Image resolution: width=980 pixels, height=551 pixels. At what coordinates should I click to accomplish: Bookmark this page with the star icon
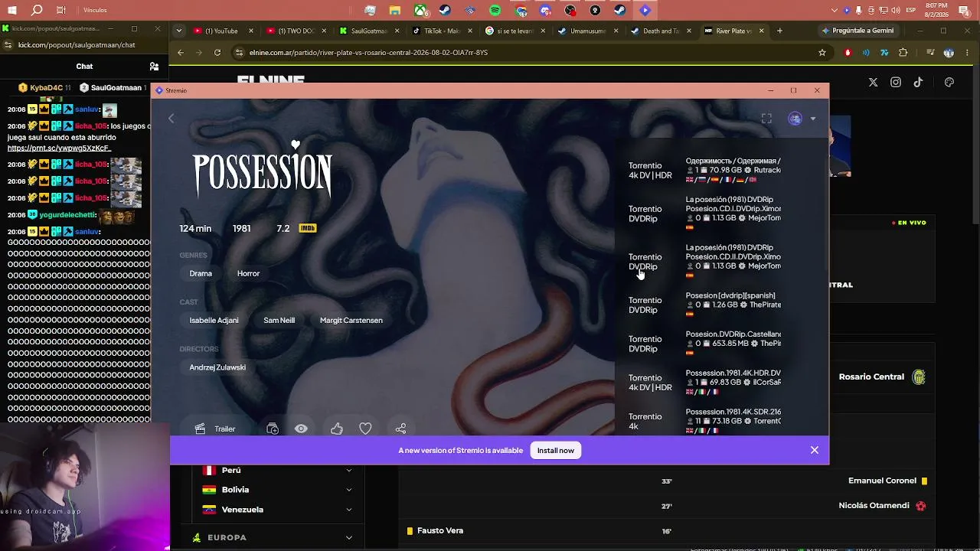[822, 52]
